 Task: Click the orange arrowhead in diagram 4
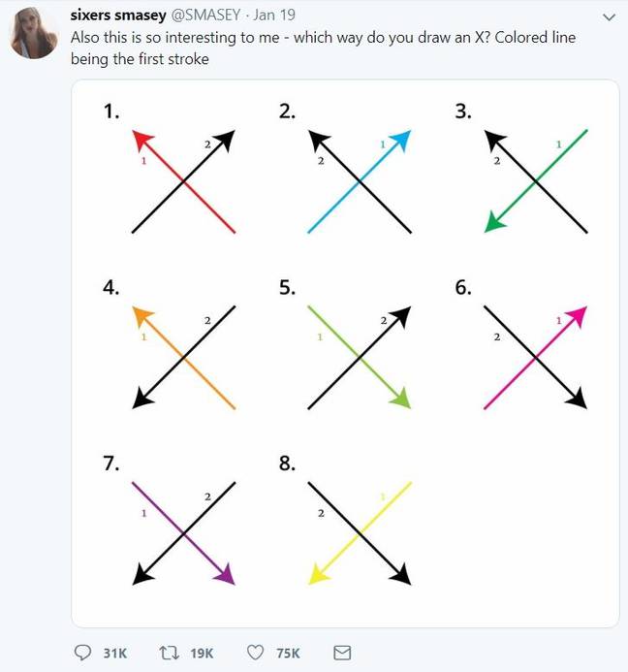coord(141,316)
